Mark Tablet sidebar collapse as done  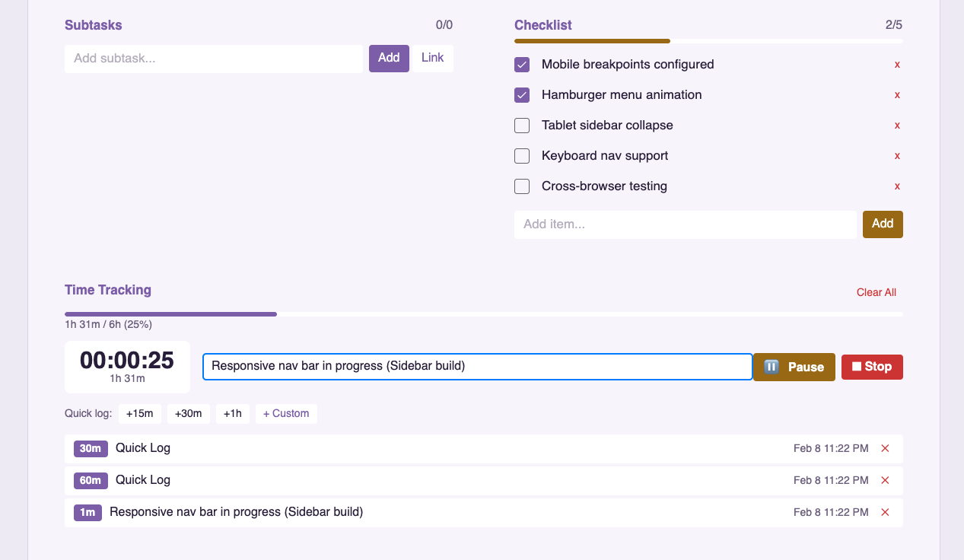521,126
